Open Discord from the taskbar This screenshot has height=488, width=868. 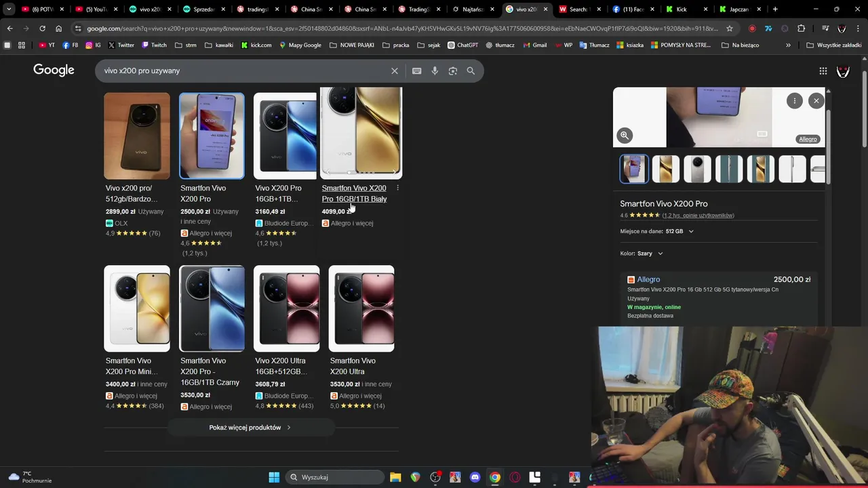475,477
